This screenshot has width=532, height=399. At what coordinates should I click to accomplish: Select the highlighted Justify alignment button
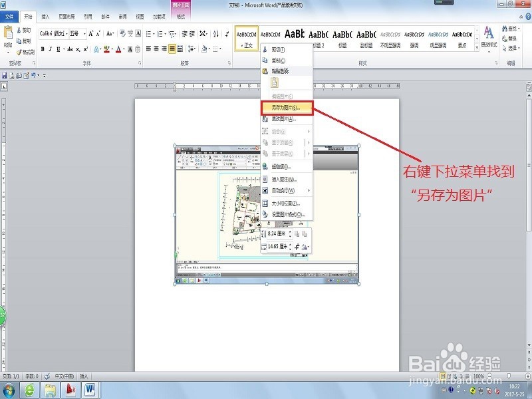point(172,49)
